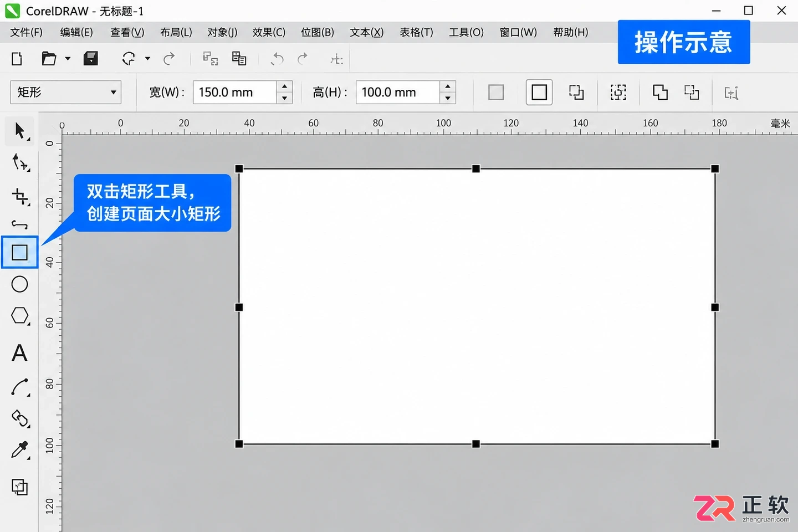
Task: Click the width field showing 150.0 mm
Action: pos(234,92)
